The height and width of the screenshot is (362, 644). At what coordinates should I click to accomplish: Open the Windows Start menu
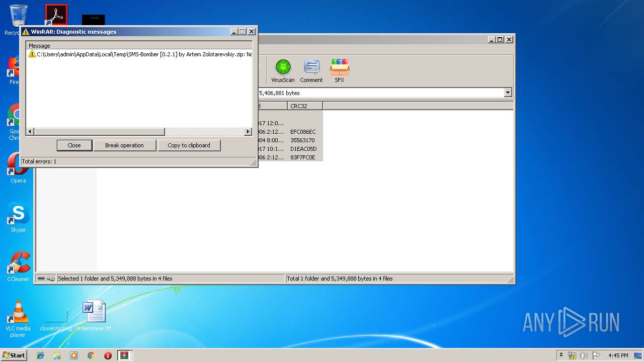point(14,355)
